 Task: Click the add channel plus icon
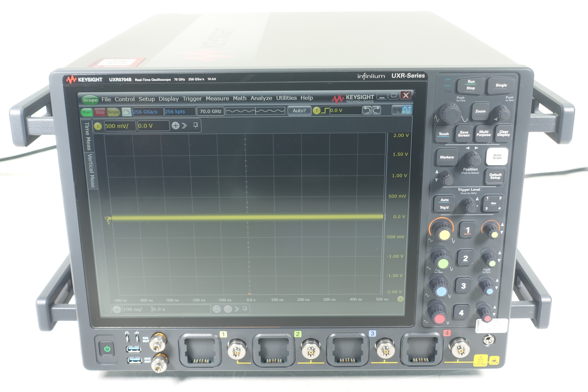pos(175,125)
